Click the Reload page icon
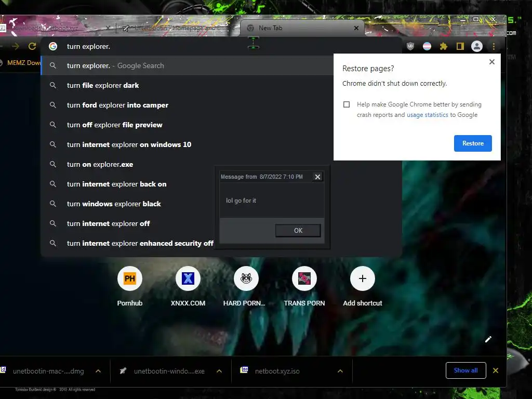Viewport: 532px width, 399px height. coord(32,46)
